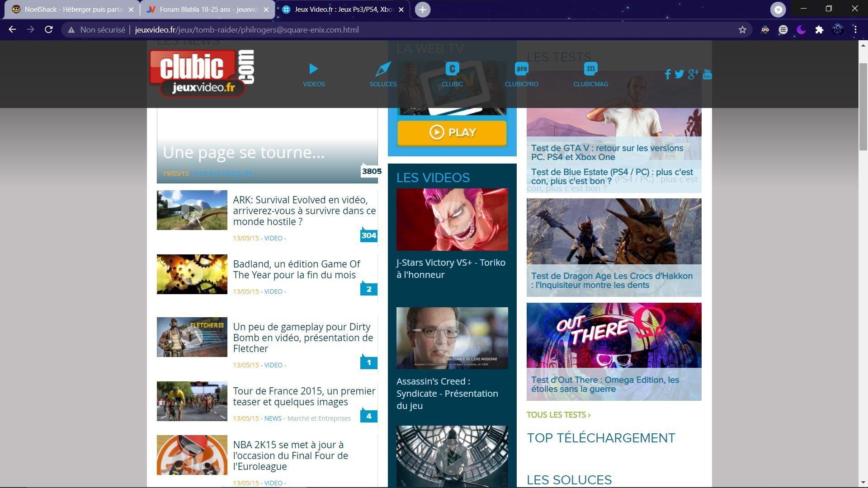
Task: Open the Chrome three-dot menu
Action: [x=855, y=30]
